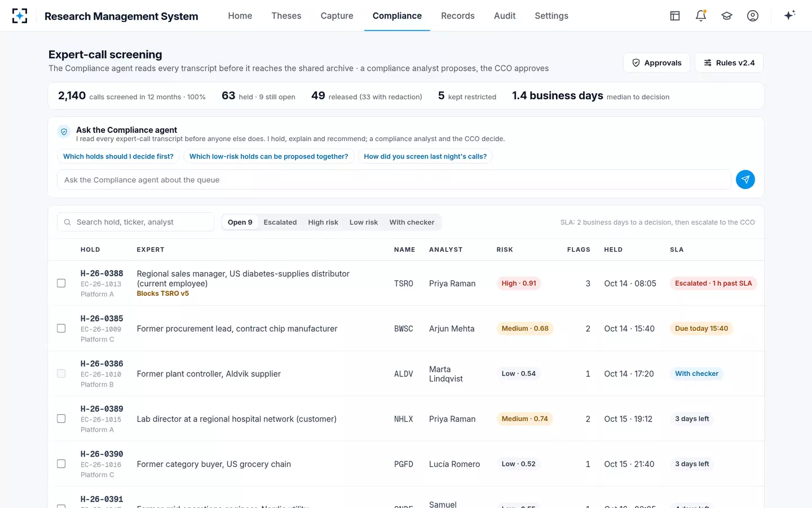812x508 pixels.
Task: Open the Theses tab
Action: coord(286,16)
